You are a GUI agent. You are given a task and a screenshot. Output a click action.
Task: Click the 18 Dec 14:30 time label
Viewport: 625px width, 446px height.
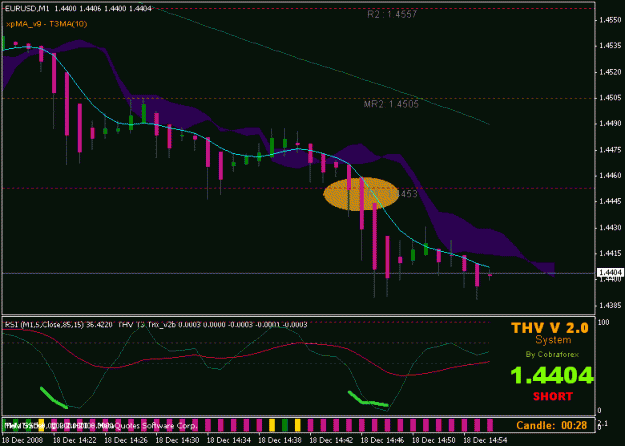(177, 440)
